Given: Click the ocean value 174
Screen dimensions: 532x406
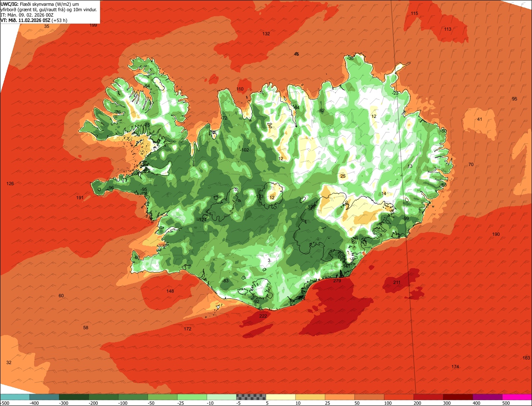Looking at the screenshot, I should [455, 367].
